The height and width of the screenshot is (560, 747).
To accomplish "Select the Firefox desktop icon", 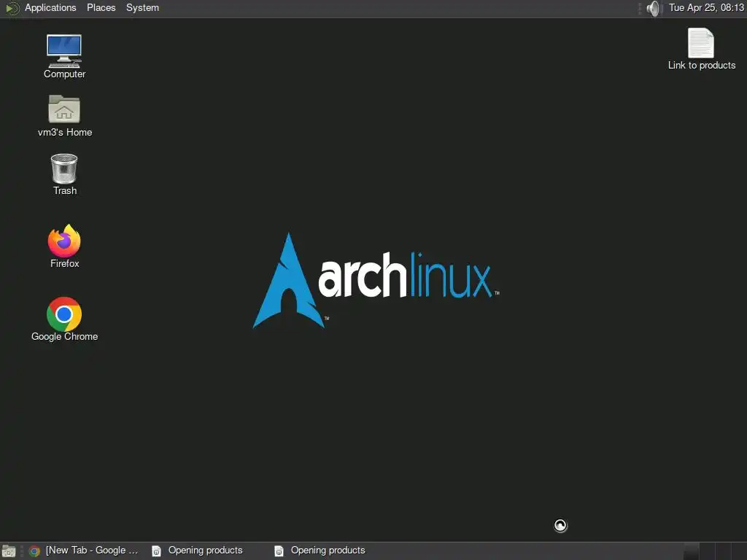I will (x=64, y=246).
